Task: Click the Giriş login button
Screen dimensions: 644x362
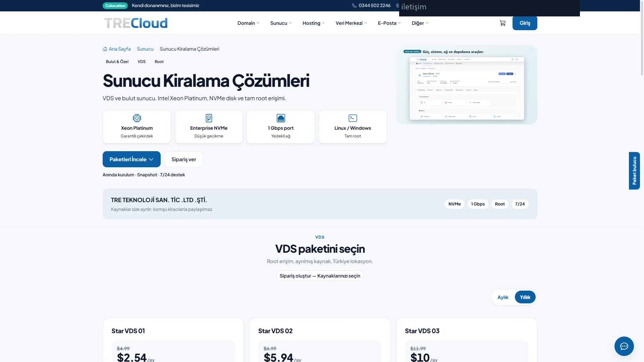Action: click(x=525, y=23)
